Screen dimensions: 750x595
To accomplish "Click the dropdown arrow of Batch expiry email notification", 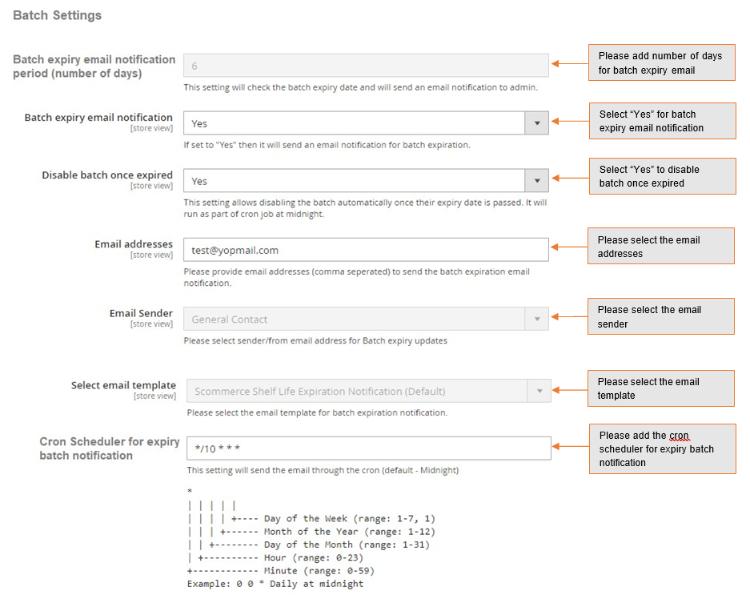I will tap(537, 123).
